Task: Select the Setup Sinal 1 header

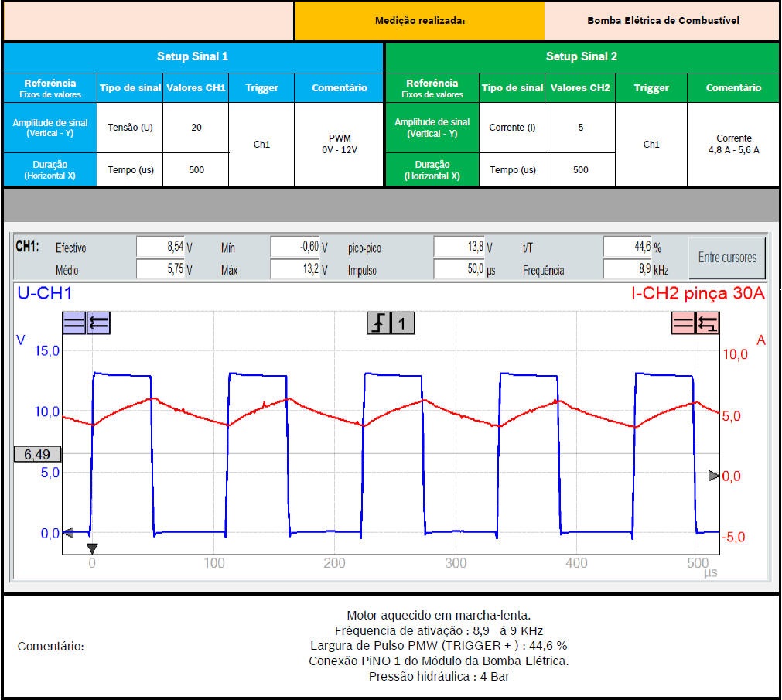Action: [193, 56]
